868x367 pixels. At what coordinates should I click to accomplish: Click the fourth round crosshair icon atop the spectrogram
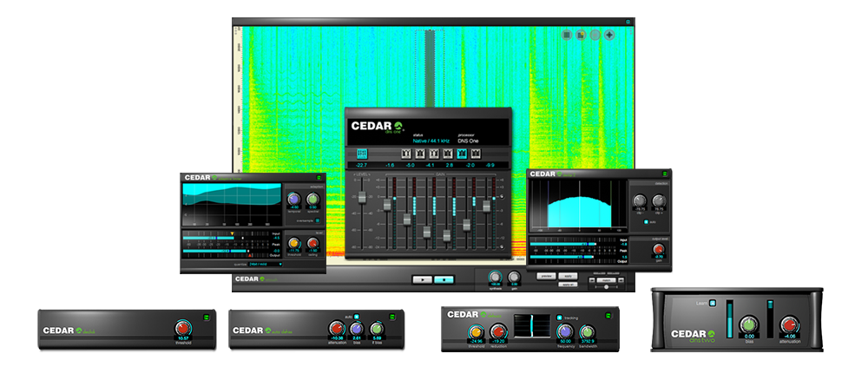point(609,35)
